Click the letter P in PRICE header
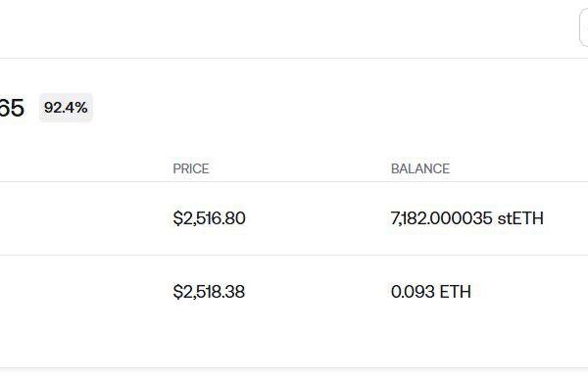 coord(176,168)
